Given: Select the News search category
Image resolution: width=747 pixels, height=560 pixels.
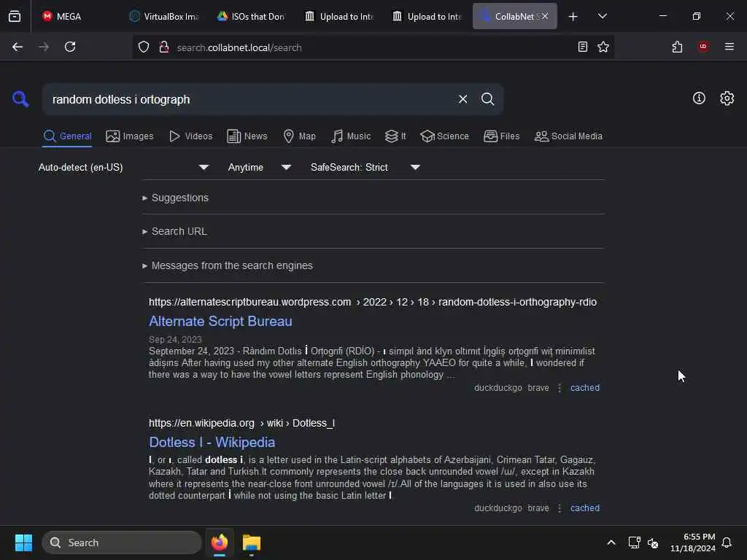Looking at the screenshot, I should click(247, 136).
